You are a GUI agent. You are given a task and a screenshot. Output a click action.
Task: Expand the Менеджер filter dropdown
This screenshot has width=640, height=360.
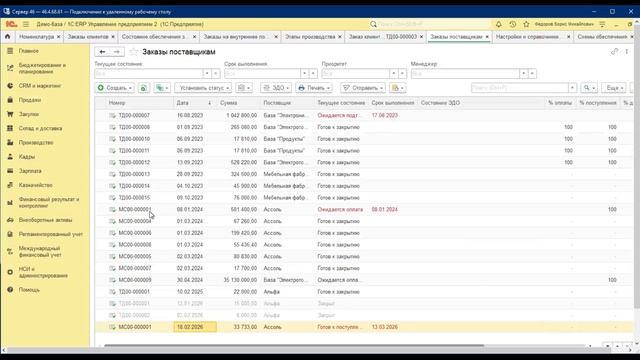pos(523,73)
